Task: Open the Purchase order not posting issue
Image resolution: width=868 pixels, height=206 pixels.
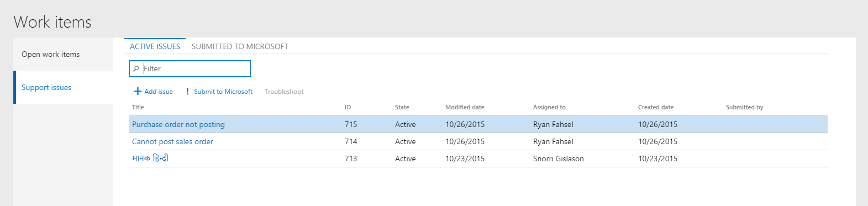Action: [x=178, y=124]
